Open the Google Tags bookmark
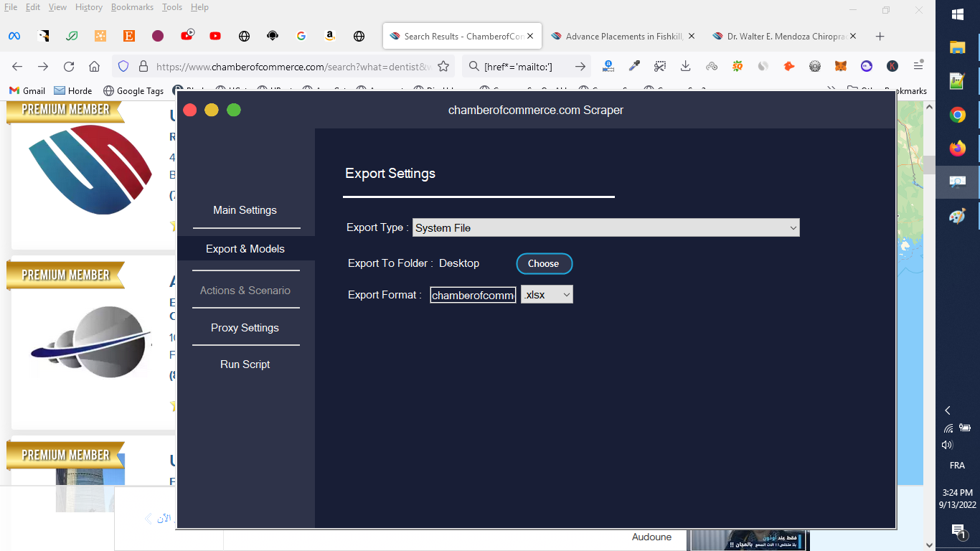This screenshot has height=551, width=980. coord(133,91)
